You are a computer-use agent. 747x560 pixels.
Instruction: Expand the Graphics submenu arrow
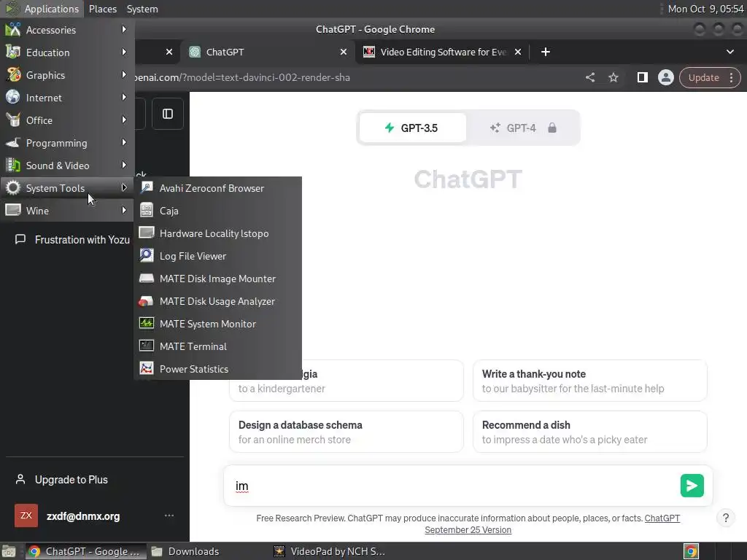point(124,75)
